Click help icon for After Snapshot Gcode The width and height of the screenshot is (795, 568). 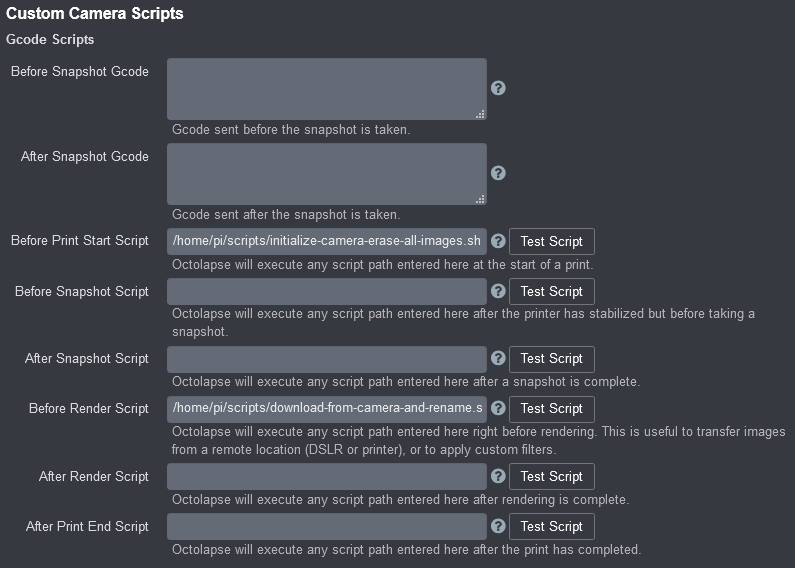pos(498,173)
